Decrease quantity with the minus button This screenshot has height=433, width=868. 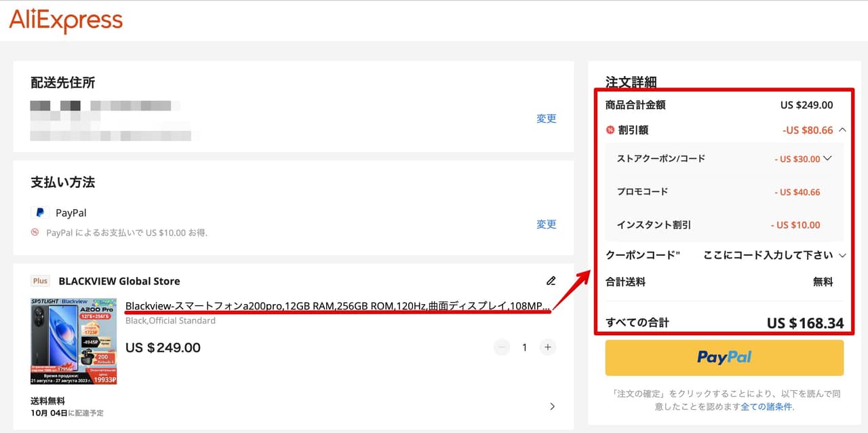pyautogui.click(x=502, y=347)
